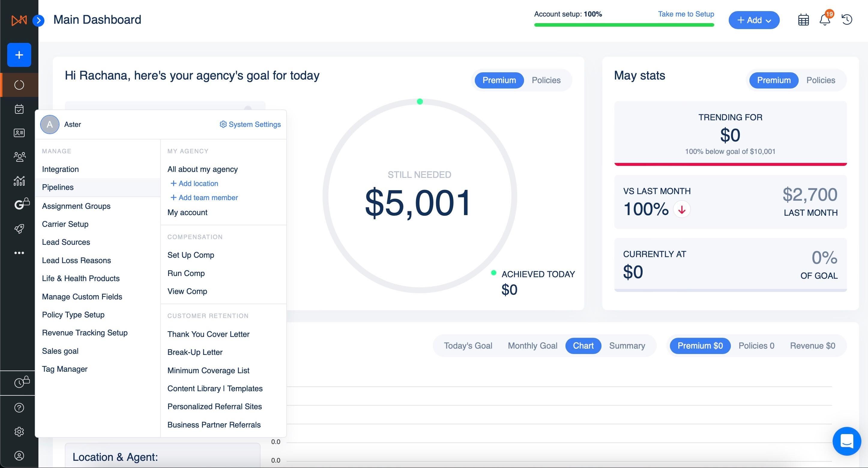The height and width of the screenshot is (468, 868).
Task: Open the three dots more menu
Action: pos(19,253)
